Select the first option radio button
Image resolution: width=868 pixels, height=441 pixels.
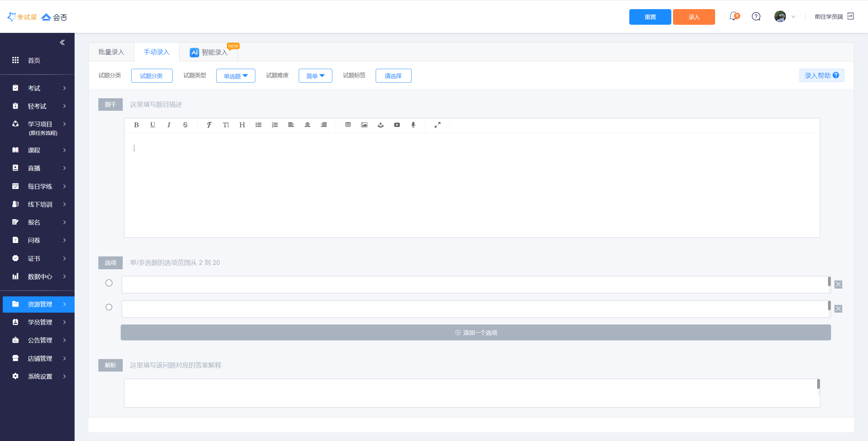tap(109, 283)
